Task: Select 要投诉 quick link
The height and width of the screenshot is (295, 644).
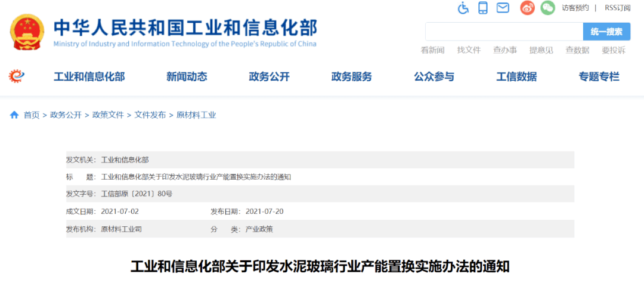Action: [x=614, y=50]
